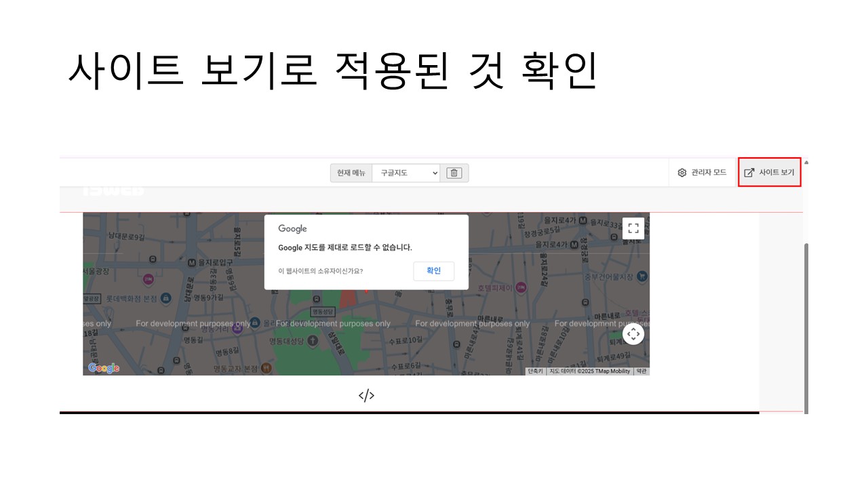Image resolution: width=868 pixels, height=488 pixels.
Task: Click the 을지로입구 subway station marker
Action: click(x=191, y=262)
